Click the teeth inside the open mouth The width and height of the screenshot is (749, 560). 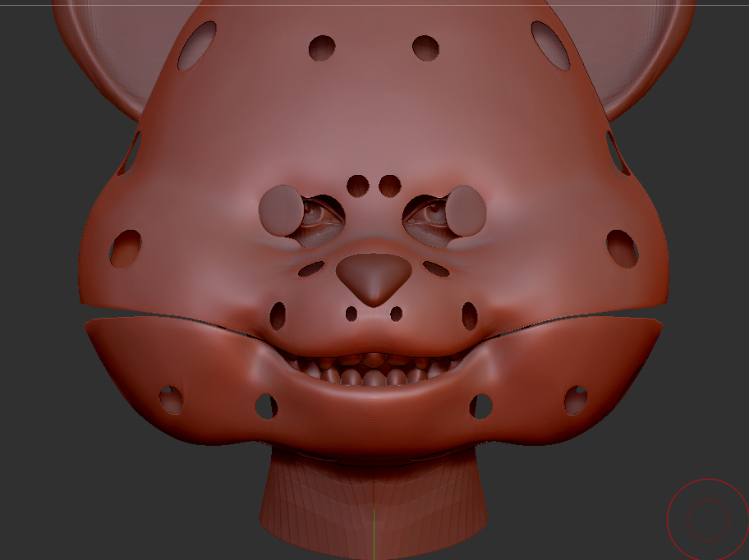374,371
